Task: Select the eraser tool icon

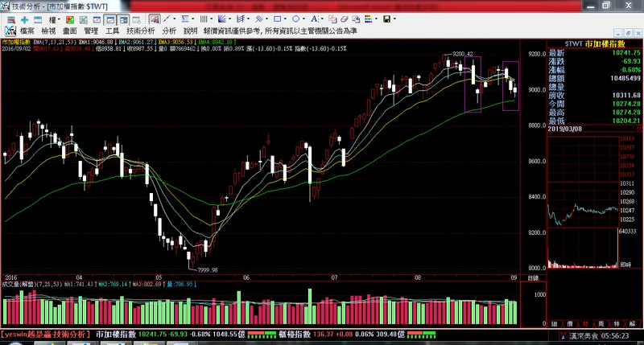Action: (345, 19)
